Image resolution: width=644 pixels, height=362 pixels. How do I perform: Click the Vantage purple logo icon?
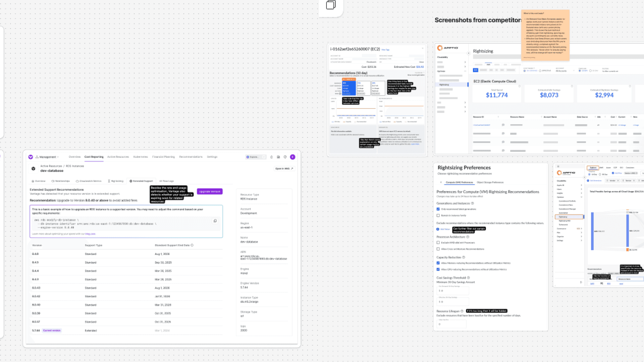point(31,157)
